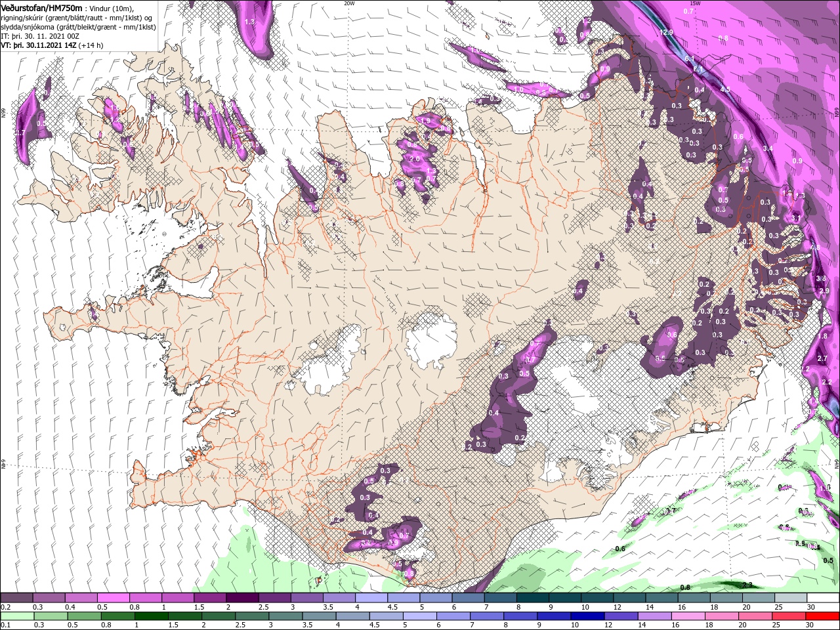
Task: Click the upper-row legend swatch labeled 14
Action: (662, 598)
